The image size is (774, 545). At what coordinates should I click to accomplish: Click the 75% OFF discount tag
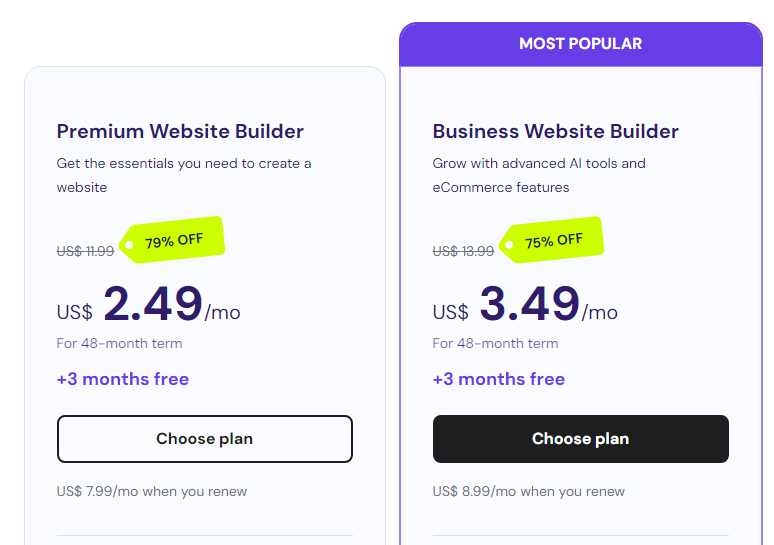(553, 241)
